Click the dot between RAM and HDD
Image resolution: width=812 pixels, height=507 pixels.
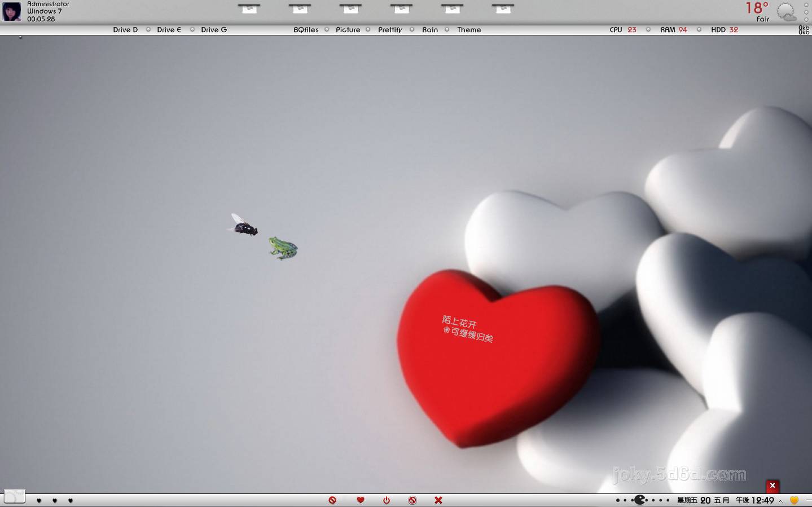[699, 29]
